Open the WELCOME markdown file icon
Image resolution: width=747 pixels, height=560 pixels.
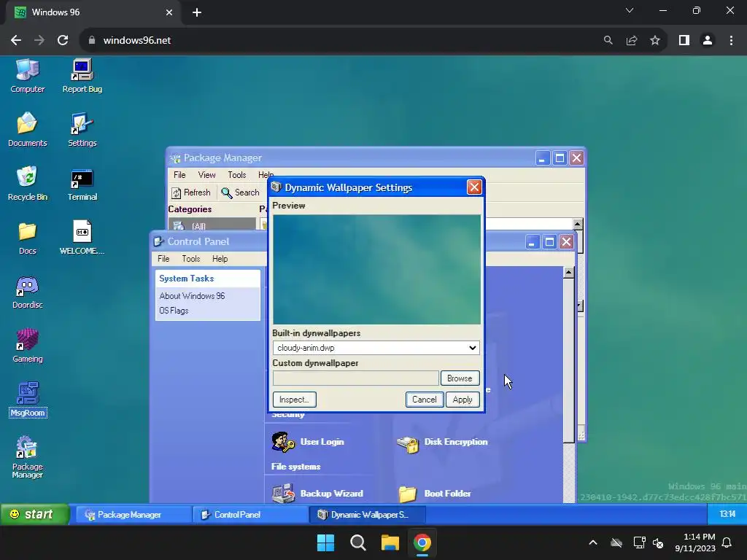pyautogui.click(x=82, y=237)
